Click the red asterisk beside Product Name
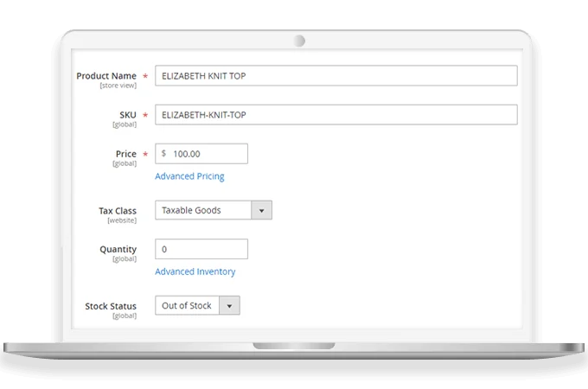The image size is (588, 389). [x=145, y=77]
